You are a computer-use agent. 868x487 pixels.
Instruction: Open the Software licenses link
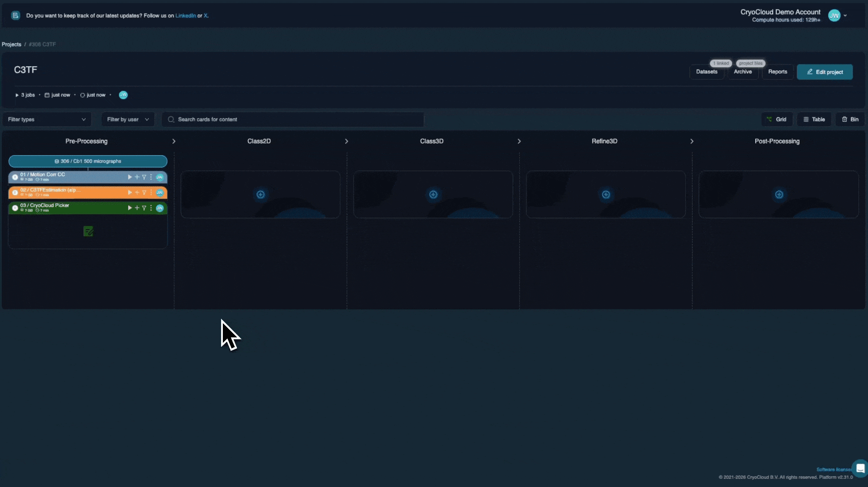click(834, 469)
